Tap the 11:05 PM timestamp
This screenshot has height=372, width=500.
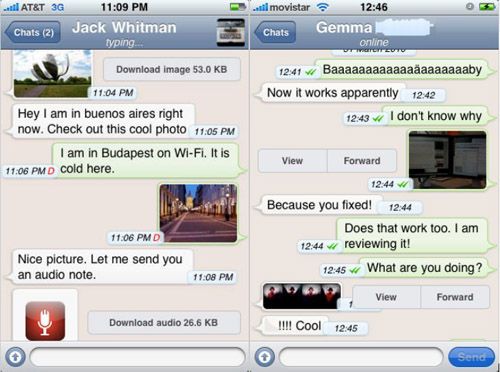pos(215,132)
